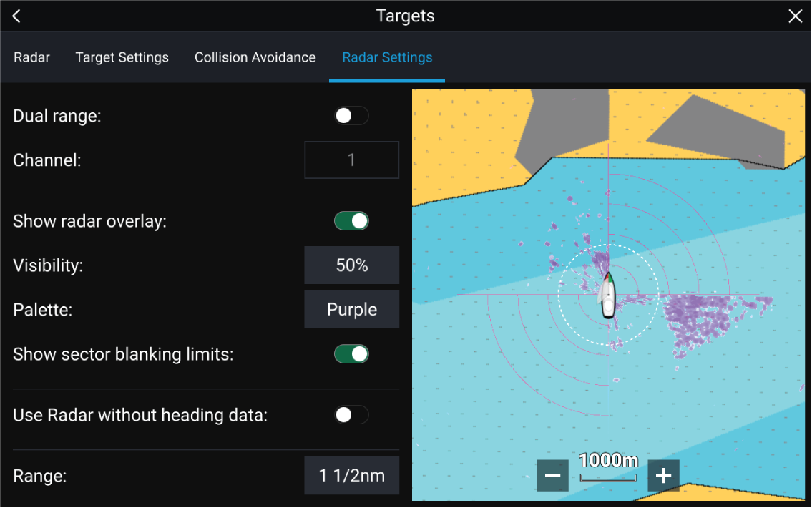This screenshot has height=508, width=812.
Task: Open the Target Settings tab
Action: tap(122, 57)
